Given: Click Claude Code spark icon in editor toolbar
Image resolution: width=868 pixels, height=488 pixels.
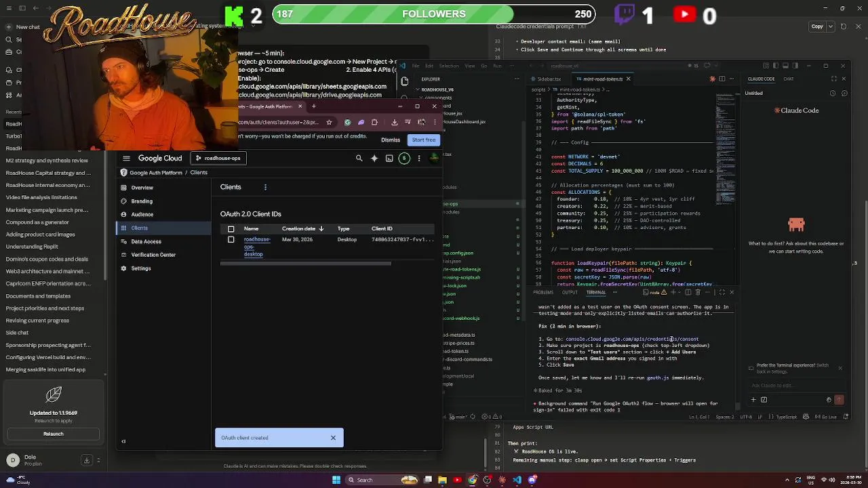Looking at the screenshot, I should tap(712, 79).
